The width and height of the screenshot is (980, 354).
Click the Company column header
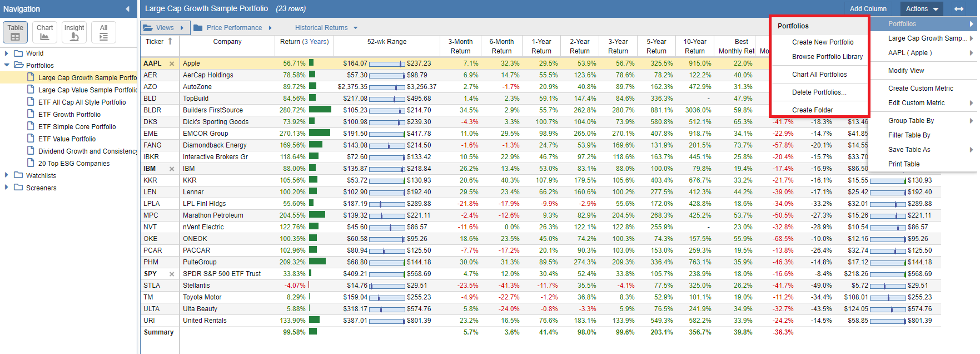(x=227, y=42)
